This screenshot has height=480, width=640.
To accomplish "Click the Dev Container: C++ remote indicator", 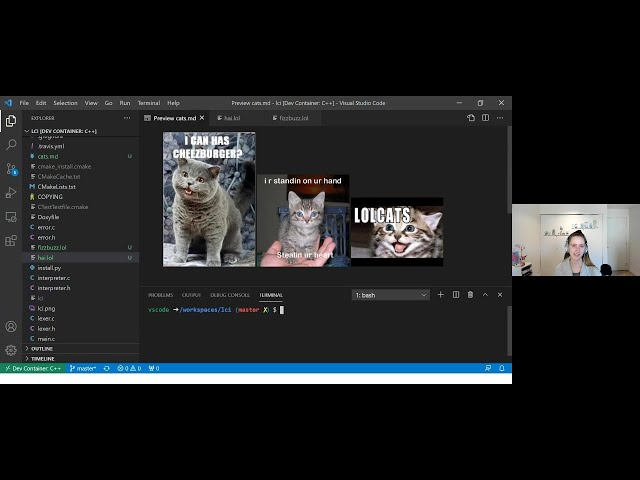I will [x=33, y=368].
